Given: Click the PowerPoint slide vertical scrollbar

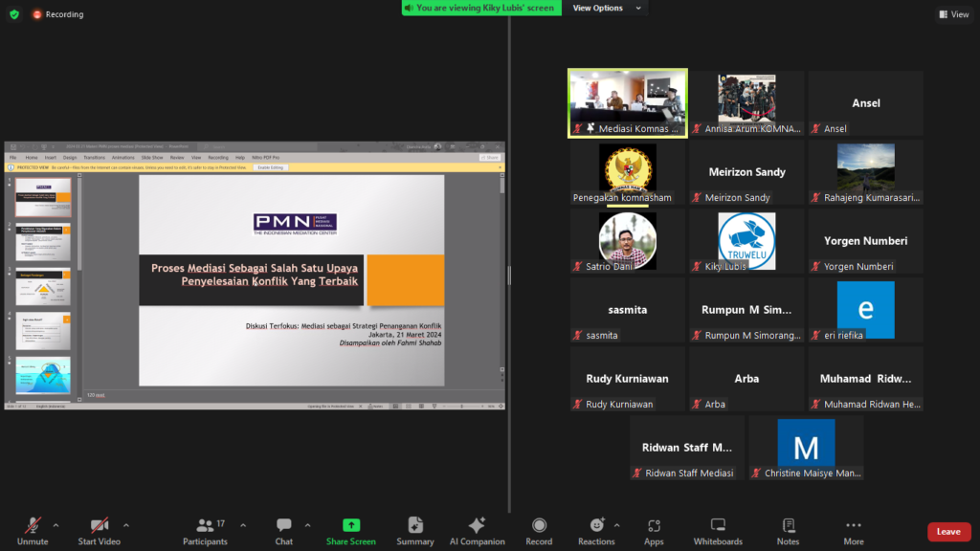Looking at the screenshot, I should point(501,275).
